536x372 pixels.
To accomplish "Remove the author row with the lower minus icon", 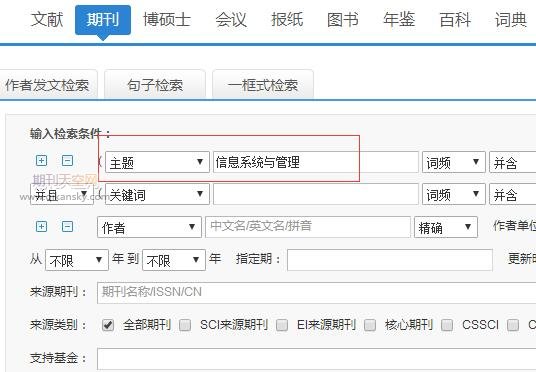I will [x=67, y=226].
